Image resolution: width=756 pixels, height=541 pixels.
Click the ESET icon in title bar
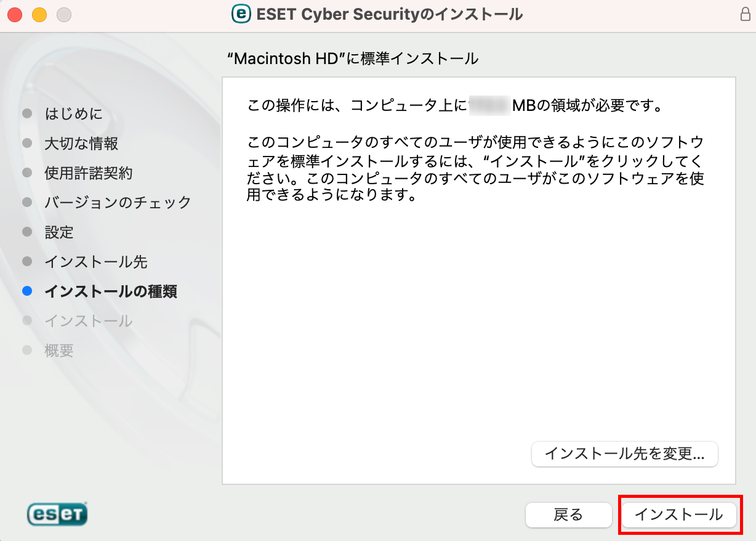tap(241, 14)
